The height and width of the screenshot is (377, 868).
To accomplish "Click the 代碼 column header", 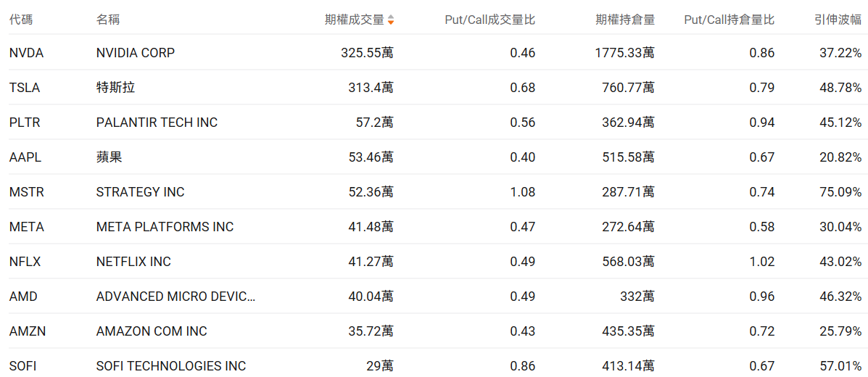I will 21,20.
